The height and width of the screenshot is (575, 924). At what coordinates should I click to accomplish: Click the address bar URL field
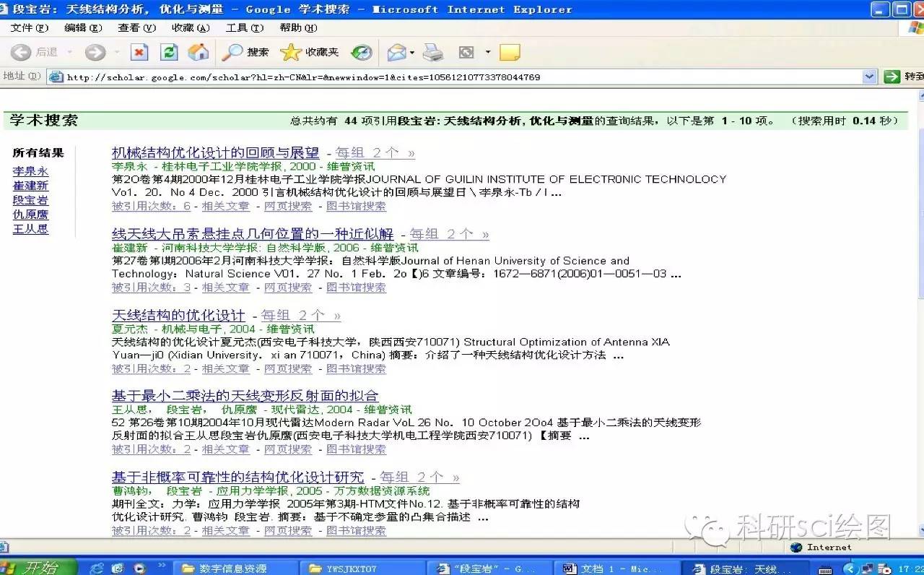coord(462,77)
